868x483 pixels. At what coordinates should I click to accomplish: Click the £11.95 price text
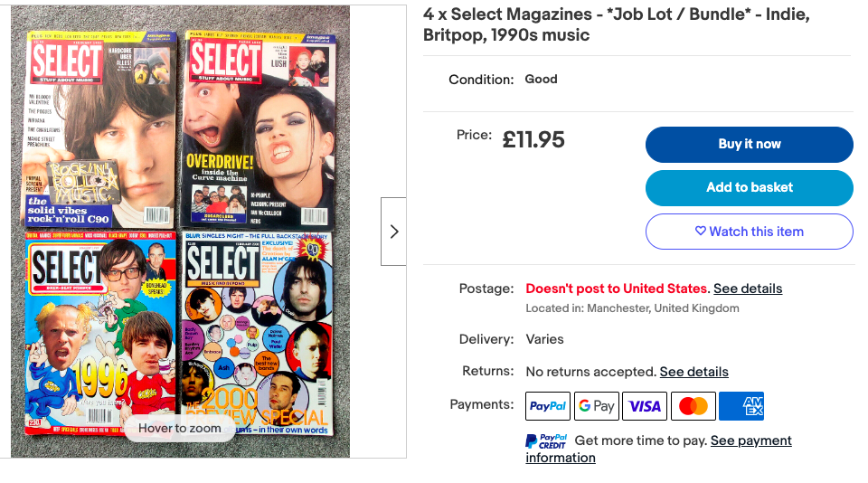pyautogui.click(x=533, y=139)
